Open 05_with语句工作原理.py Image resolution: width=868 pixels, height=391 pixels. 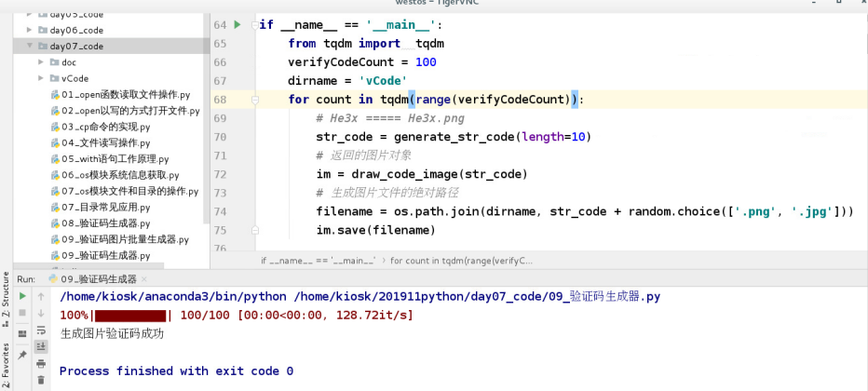tap(115, 158)
